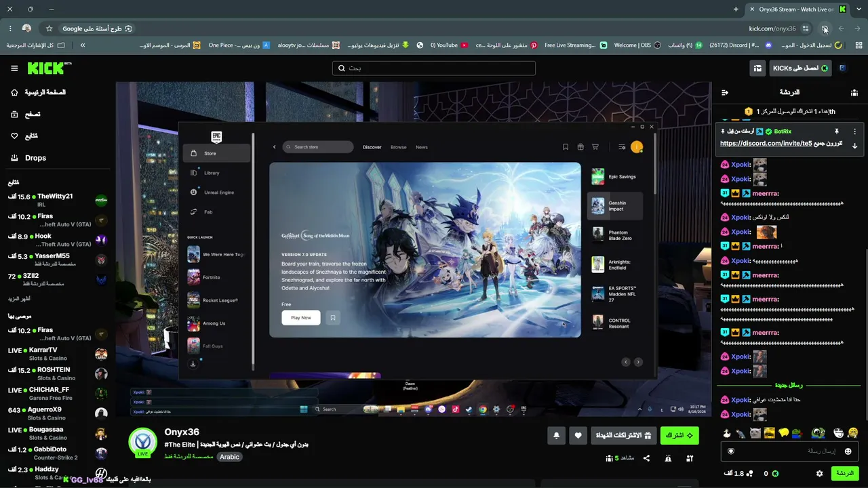Viewport: 868px width, 488px height.
Task: Open the YouTube bookmark
Action: [x=449, y=45]
